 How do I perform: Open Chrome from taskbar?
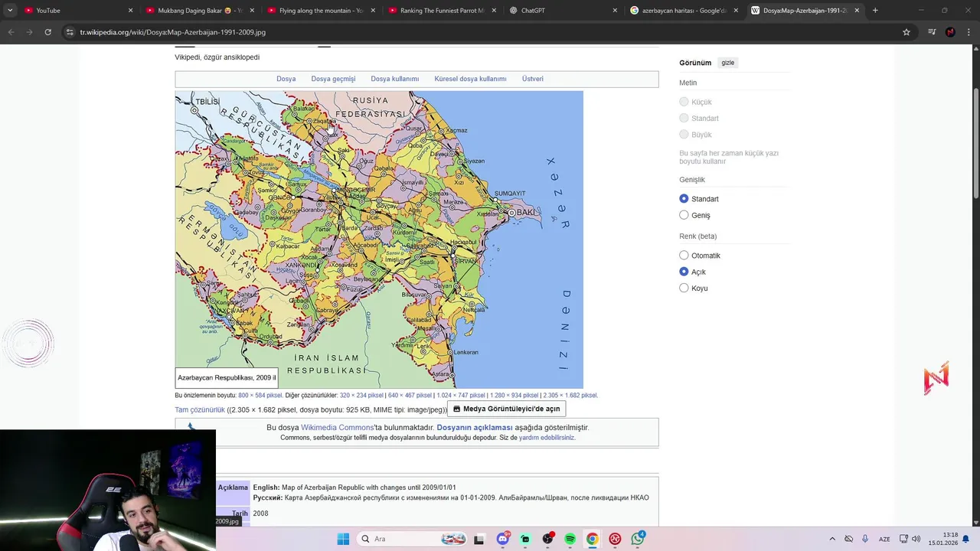pyautogui.click(x=592, y=539)
